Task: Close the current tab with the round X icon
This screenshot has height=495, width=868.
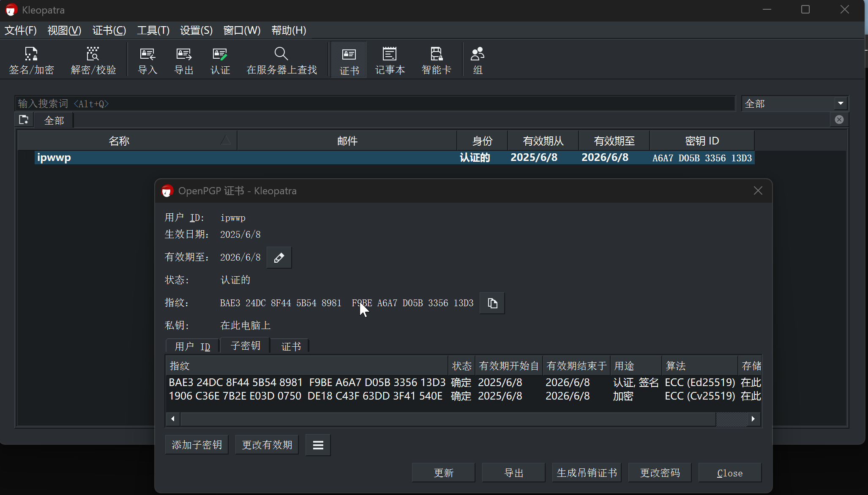Action: (x=839, y=120)
